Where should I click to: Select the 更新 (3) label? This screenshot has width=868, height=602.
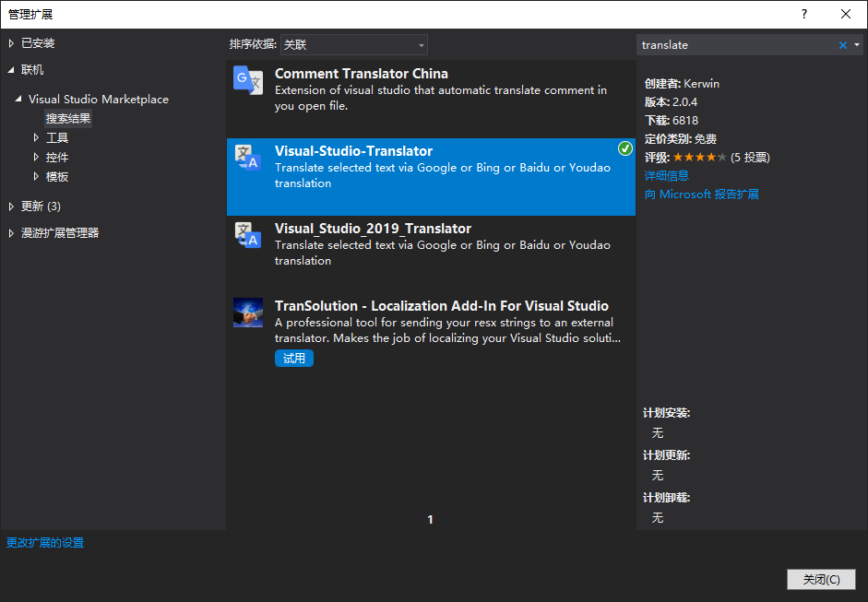(x=41, y=207)
